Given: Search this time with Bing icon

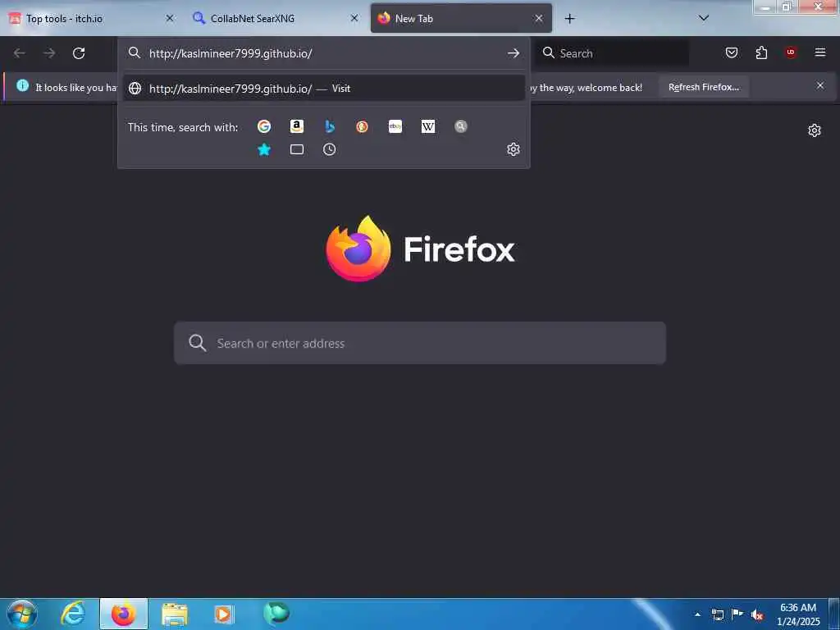Looking at the screenshot, I should tap(330, 126).
